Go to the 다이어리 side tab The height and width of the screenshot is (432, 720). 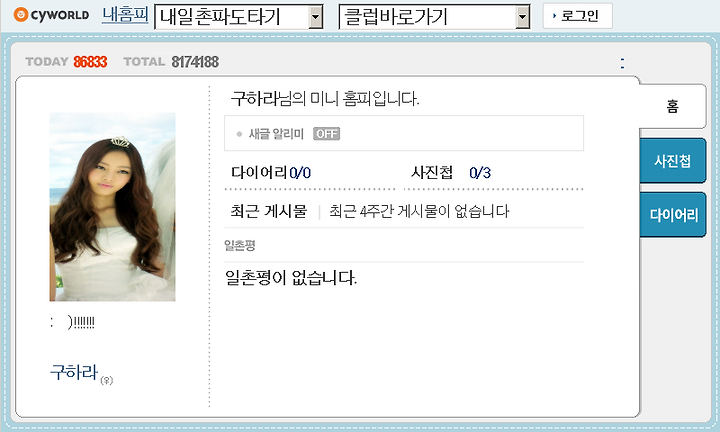click(x=673, y=214)
